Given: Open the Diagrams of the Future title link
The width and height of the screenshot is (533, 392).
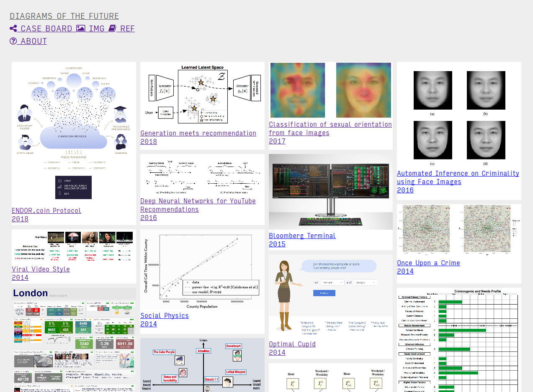Looking at the screenshot, I should (64, 16).
